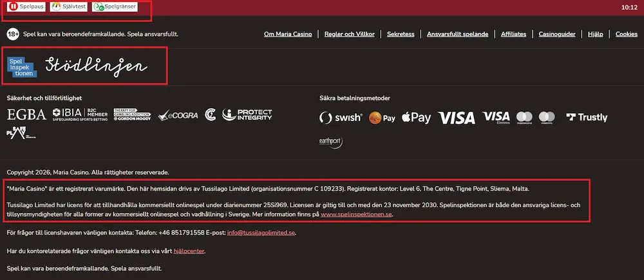The image size is (644, 280).
Task: Click the Spelinspektionen logo
Action: (x=22, y=66)
